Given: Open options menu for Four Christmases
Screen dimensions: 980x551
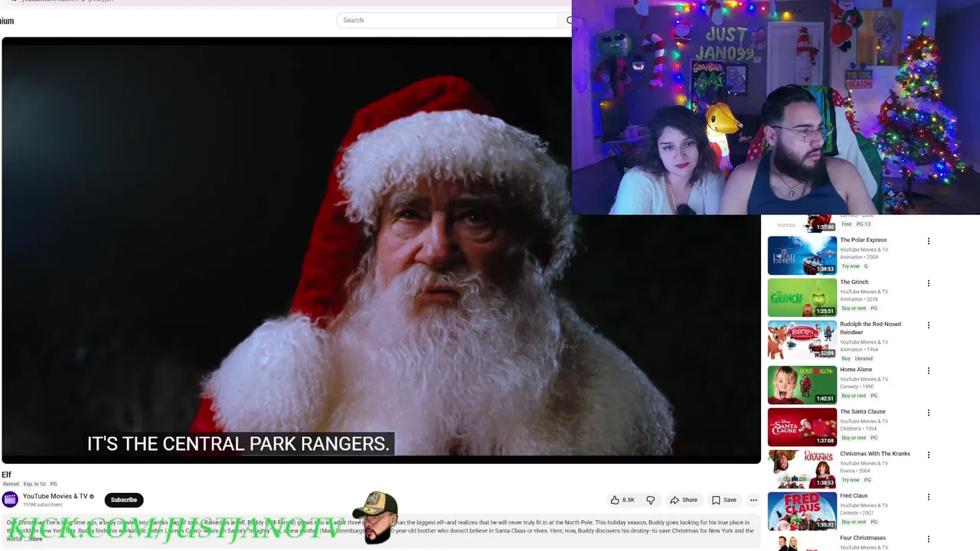Looking at the screenshot, I should click(929, 540).
